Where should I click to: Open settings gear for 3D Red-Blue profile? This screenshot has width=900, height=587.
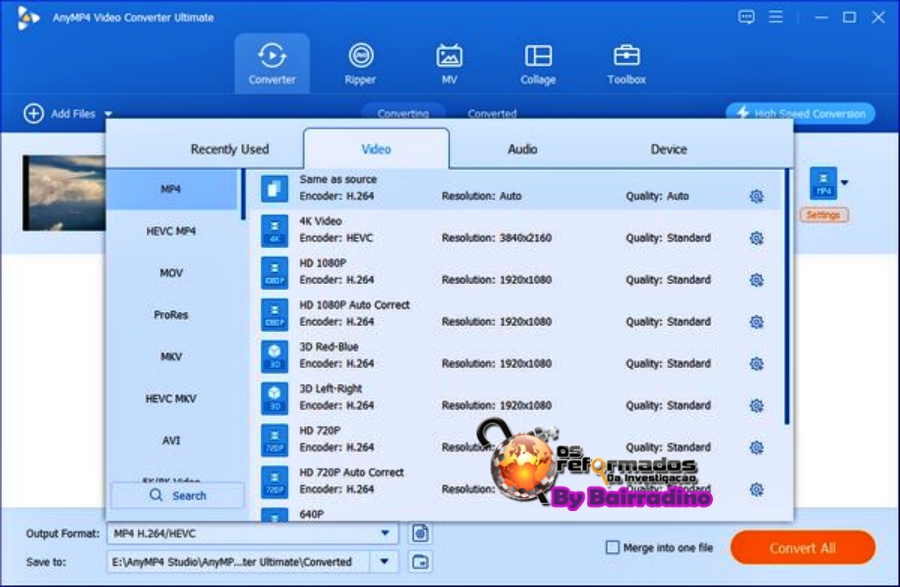(757, 364)
